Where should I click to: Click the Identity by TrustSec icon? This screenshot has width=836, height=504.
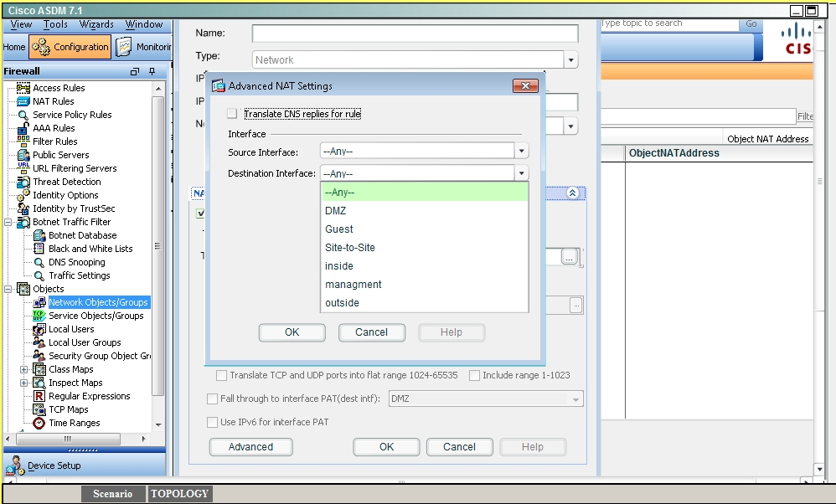pyautogui.click(x=23, y=208)
